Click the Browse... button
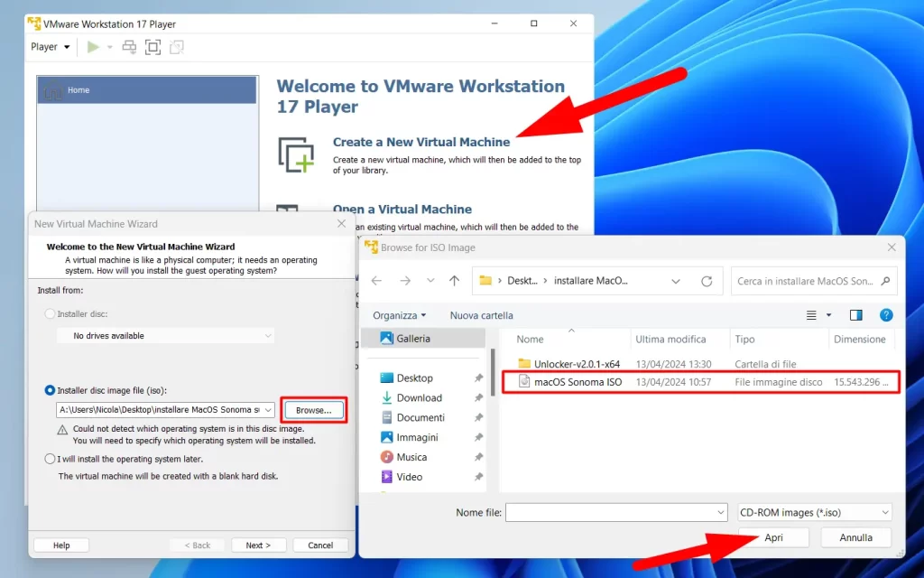 (313, 410)
